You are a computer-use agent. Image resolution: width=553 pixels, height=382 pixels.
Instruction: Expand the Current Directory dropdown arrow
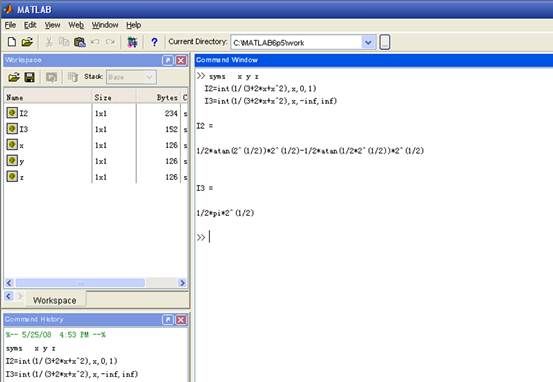[x=368, y=43]
